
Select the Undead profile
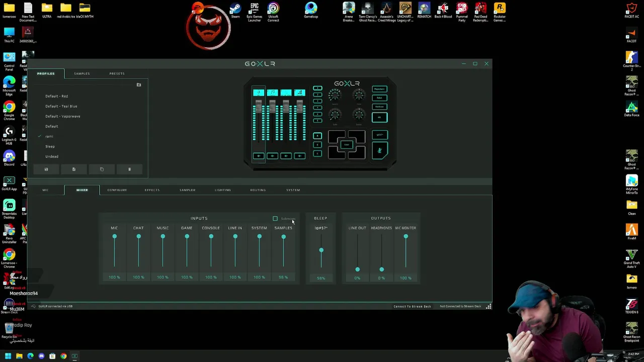51,156
